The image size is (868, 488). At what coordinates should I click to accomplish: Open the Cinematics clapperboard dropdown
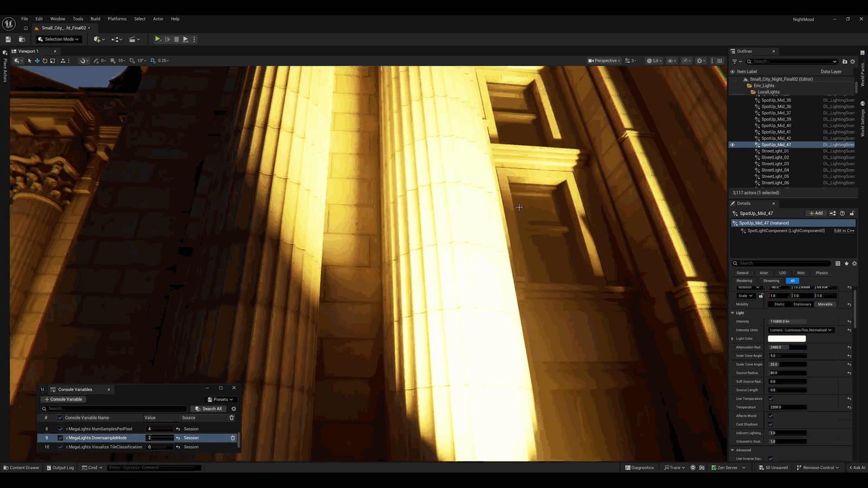pos(135,39)
